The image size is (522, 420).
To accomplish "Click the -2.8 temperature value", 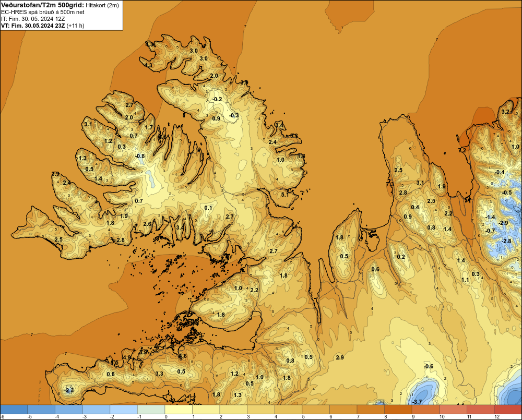I will (506, 241).
